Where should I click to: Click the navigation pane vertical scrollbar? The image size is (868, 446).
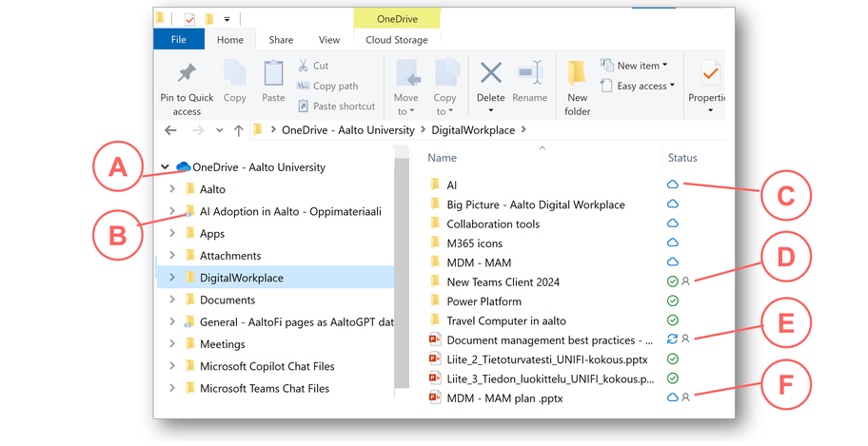402,271
